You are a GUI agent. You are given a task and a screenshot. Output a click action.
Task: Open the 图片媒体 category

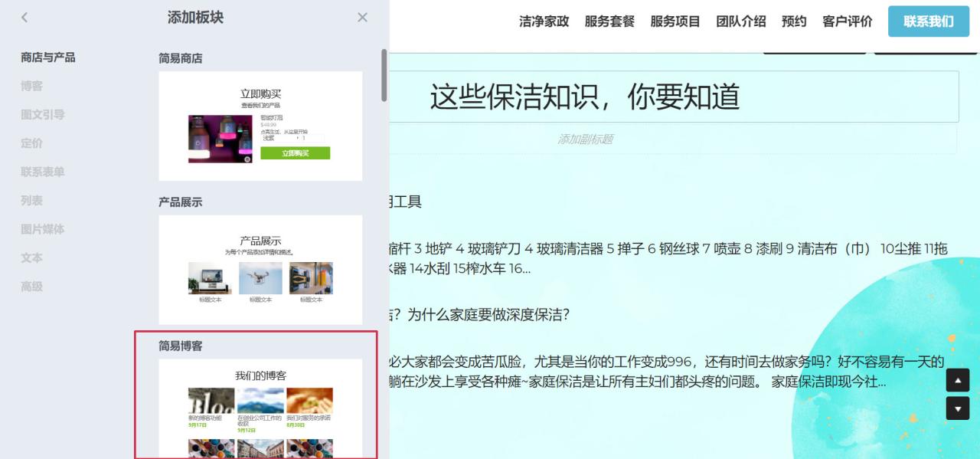(43, 229)
